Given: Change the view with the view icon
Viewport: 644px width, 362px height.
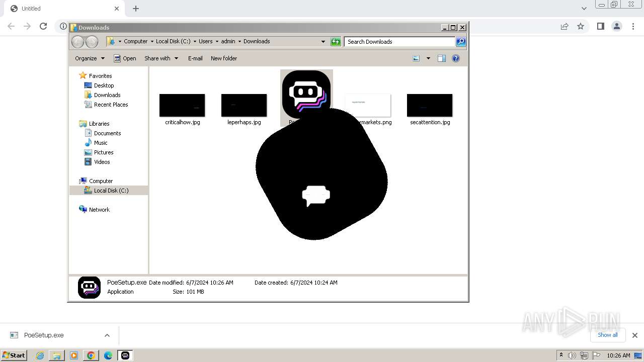Looking at the screenshot, I should [x=416, y=58].
